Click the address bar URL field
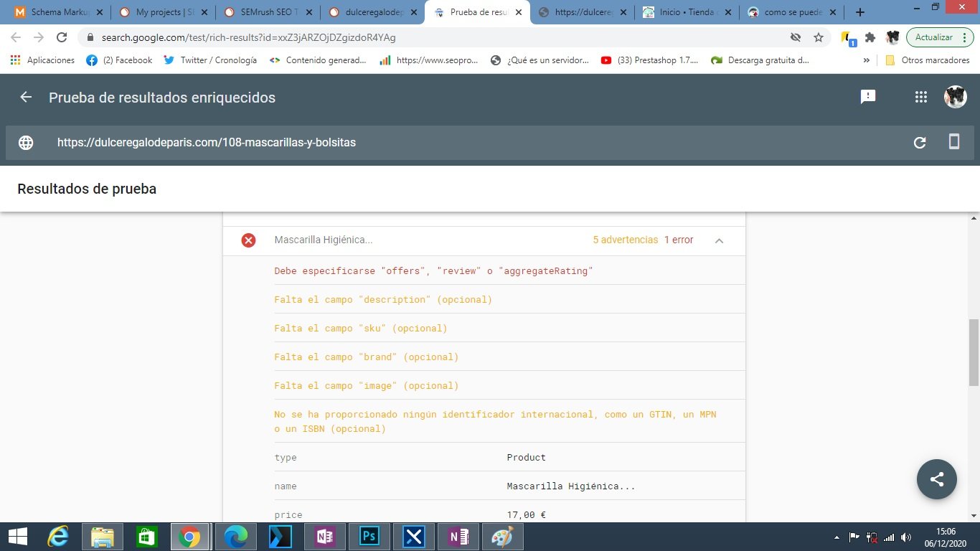Screen dimensions: 980x551 [438, 37]
